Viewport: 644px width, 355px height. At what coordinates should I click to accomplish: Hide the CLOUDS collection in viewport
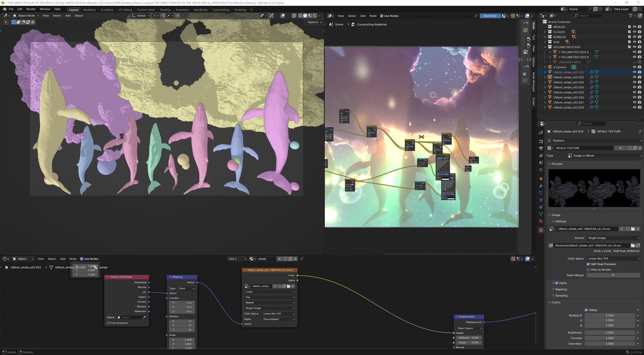tap(634, 32)
